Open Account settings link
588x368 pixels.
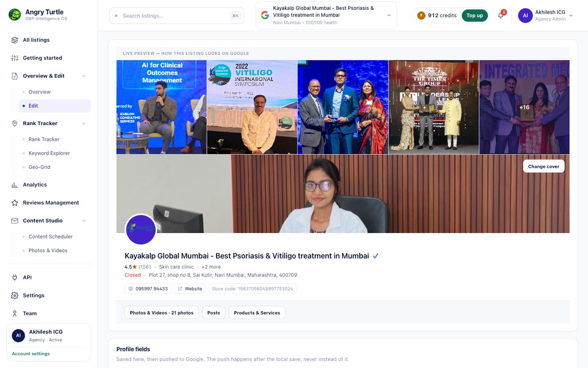[x=31, y=354]
